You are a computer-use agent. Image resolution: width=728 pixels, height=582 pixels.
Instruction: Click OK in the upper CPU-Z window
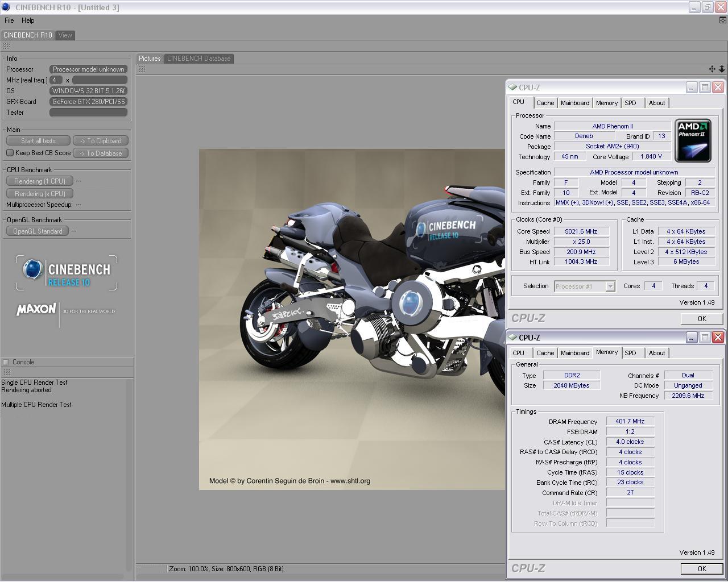[702, 319]
